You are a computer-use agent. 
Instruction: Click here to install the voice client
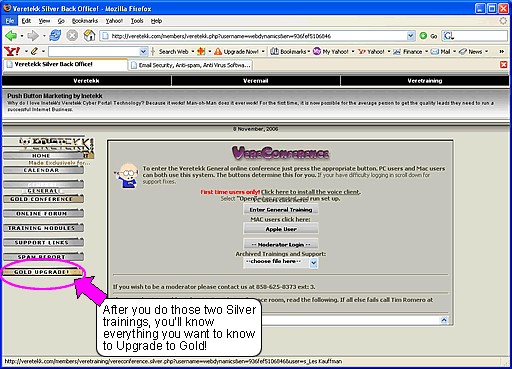tap(311, 192)
